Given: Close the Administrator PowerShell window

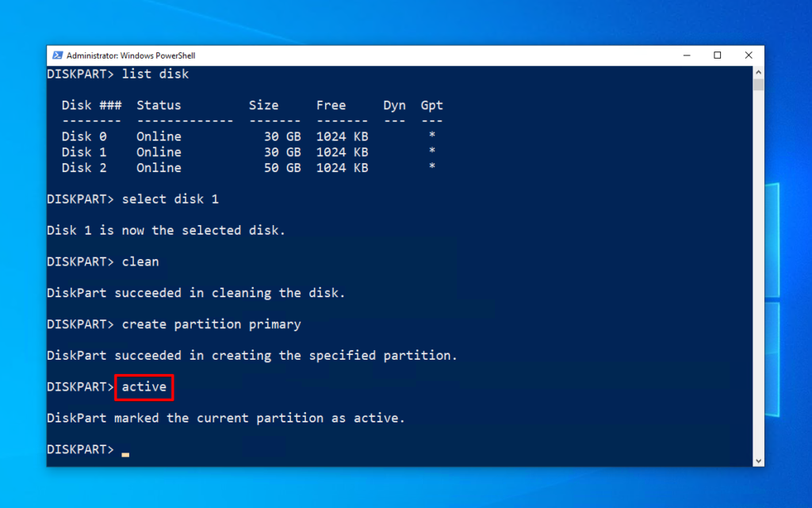Looking at the screenshot, I should tap(749, 55).
